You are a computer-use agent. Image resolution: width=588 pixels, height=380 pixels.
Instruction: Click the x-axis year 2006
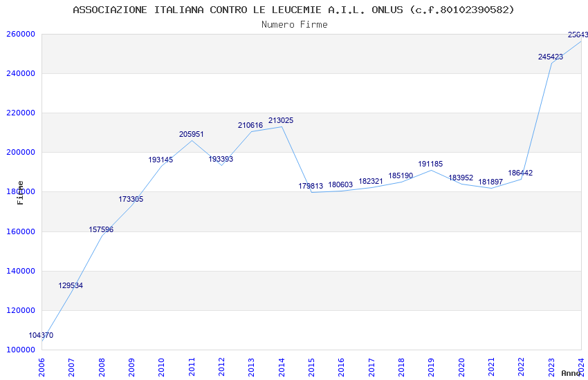coord(42,368)
